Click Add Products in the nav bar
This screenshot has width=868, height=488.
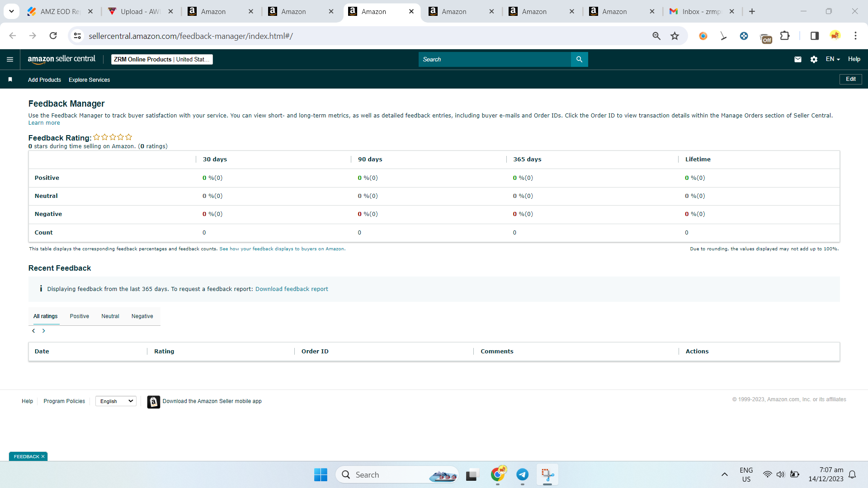[44, 80]
